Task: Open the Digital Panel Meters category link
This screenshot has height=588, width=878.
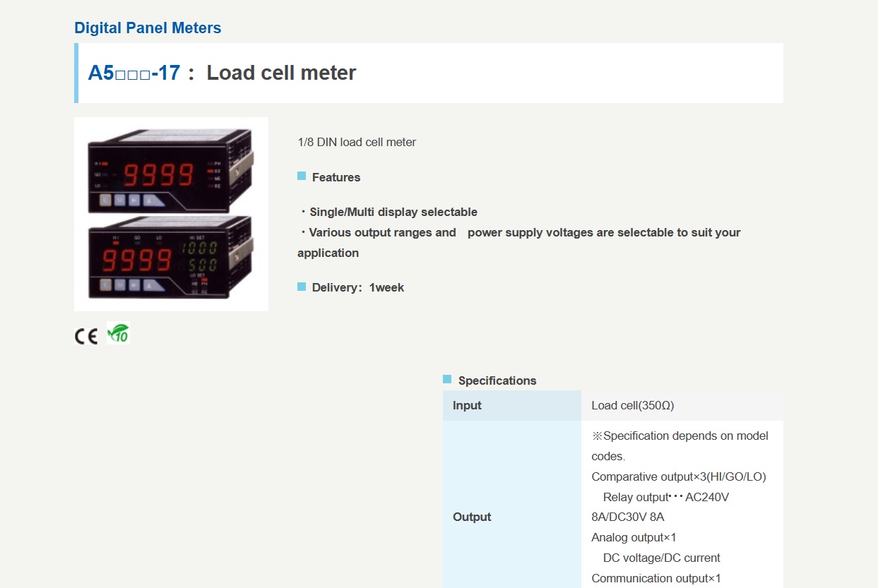Action: pyautogui.click(x=148, y=28)
